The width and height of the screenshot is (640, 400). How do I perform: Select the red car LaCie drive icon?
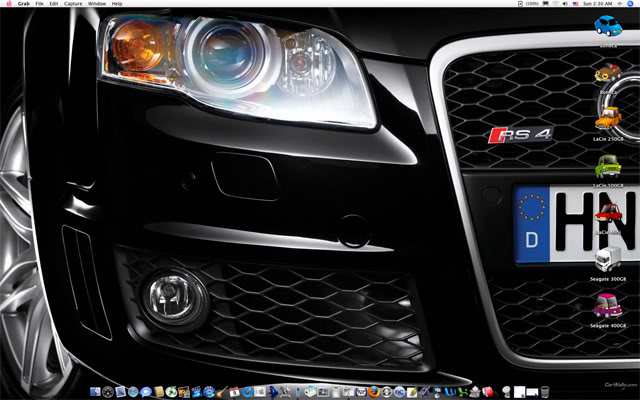(608, 213)
